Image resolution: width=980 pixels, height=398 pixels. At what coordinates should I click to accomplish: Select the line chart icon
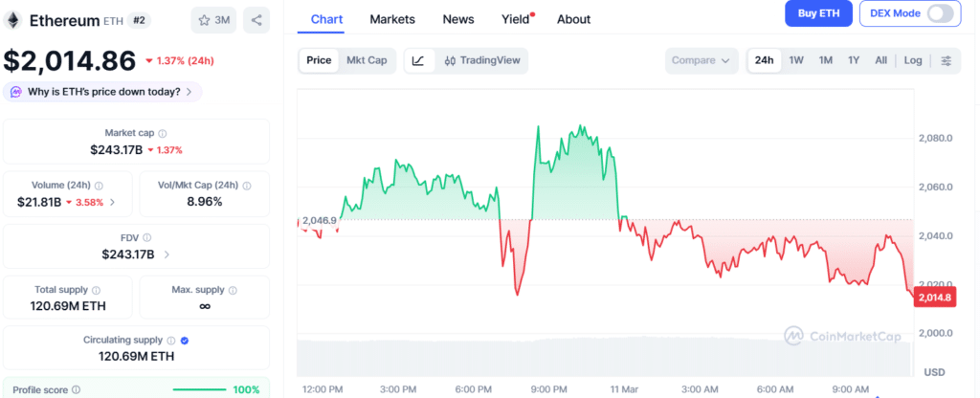(418, 60)
